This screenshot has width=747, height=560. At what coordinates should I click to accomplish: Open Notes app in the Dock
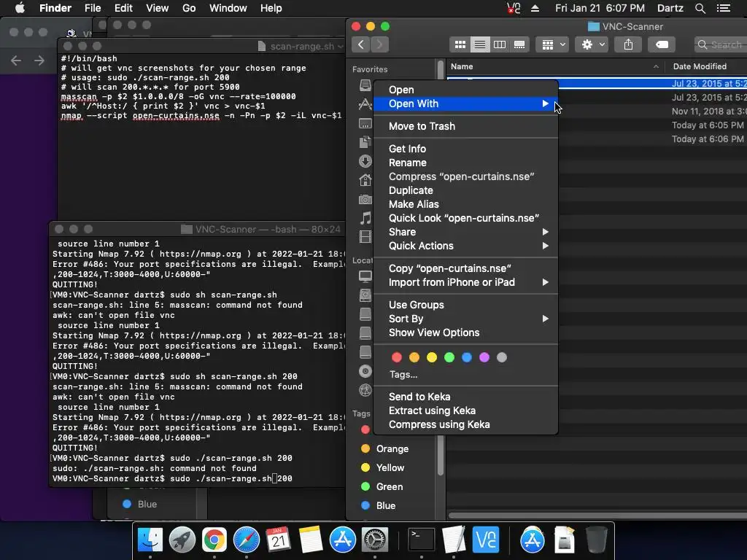(311, 540)
